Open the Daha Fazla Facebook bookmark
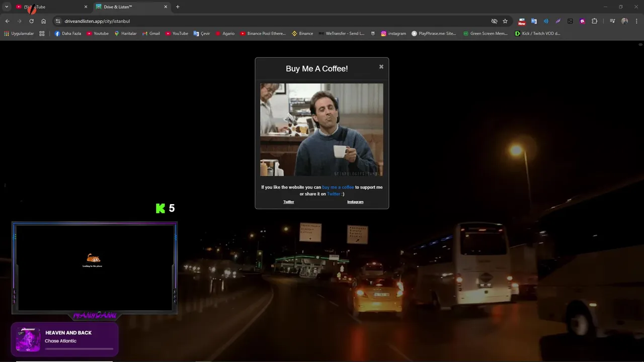 [67, 34]
